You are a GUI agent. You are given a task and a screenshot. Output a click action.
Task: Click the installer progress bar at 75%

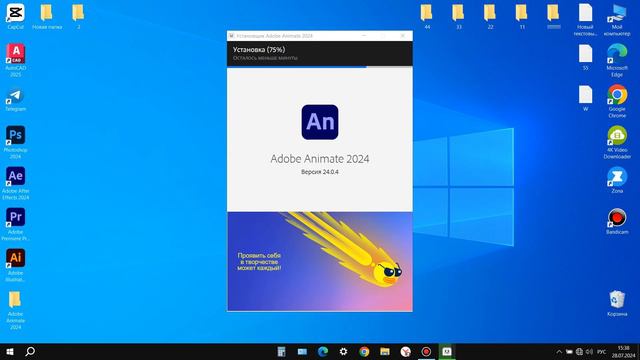tap(320, 67)
